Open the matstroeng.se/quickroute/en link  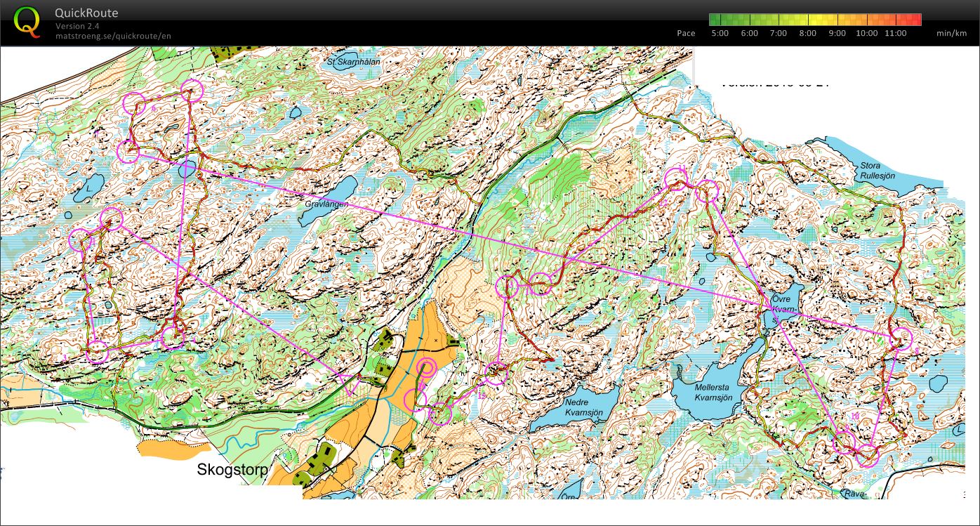[x=113, y=36]
